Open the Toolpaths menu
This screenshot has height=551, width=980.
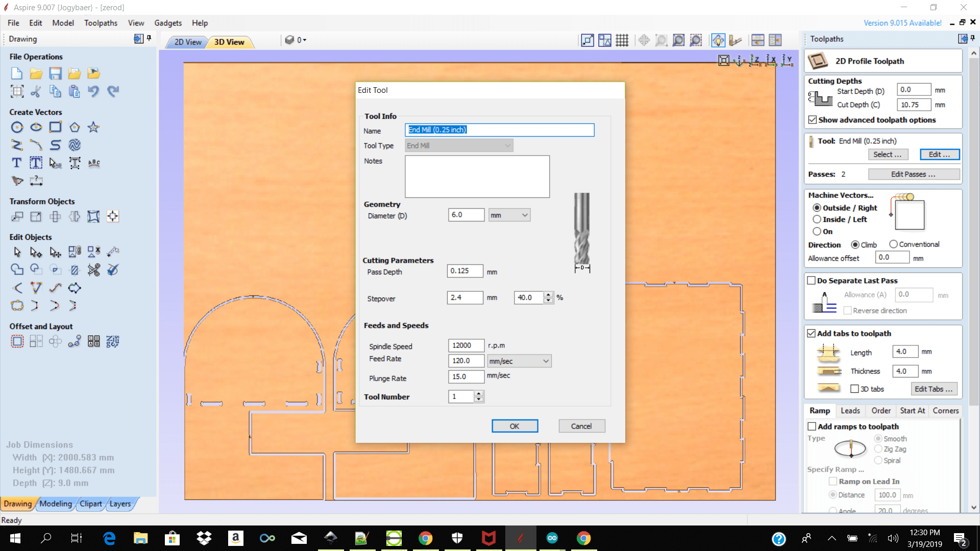[x=101, y=23]
